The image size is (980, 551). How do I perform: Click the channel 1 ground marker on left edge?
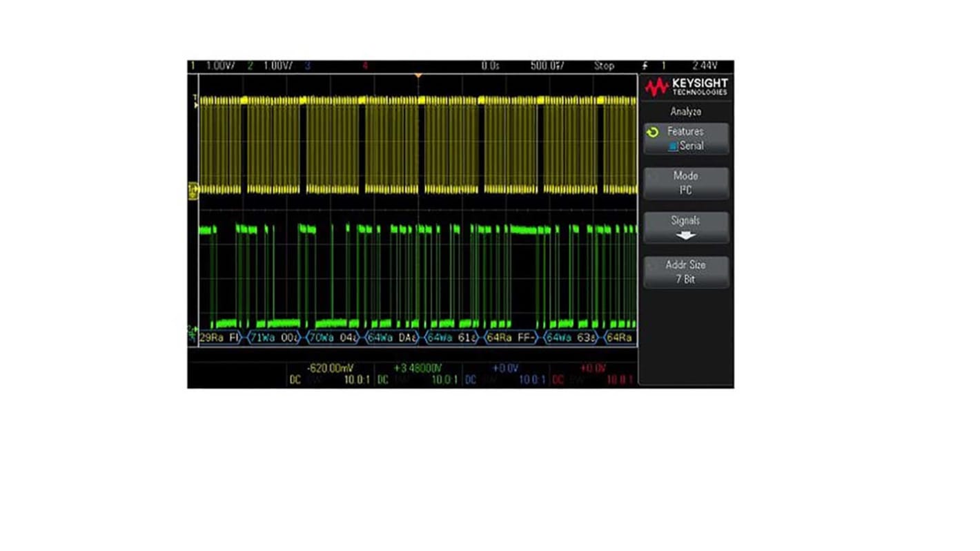(193, 191)
